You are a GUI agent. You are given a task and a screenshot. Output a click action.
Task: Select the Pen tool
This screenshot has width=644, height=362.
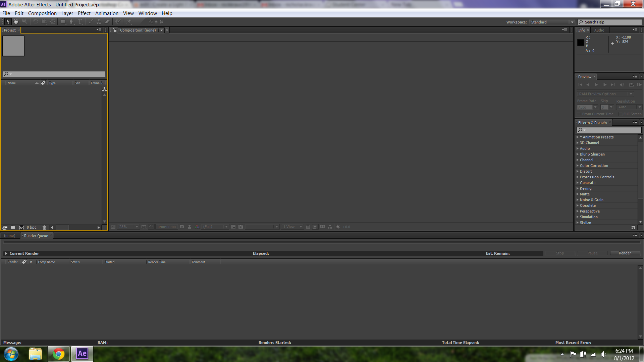pyautogui.click(x=71, y=22)
